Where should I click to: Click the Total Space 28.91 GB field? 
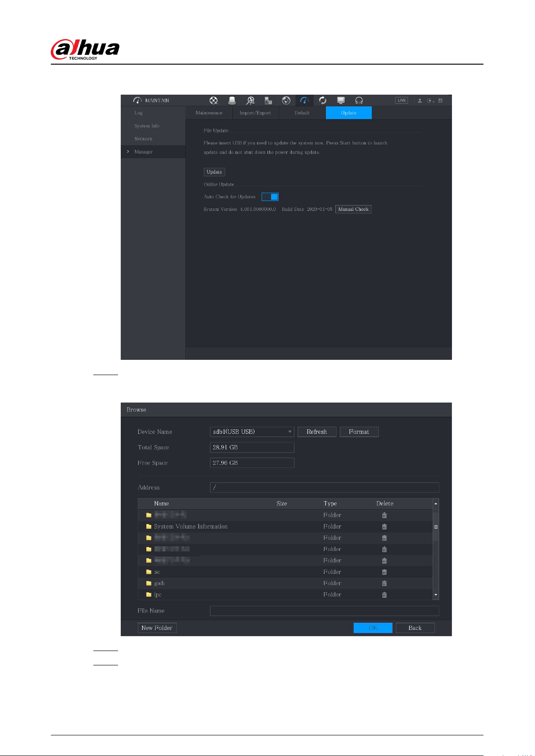252,447
